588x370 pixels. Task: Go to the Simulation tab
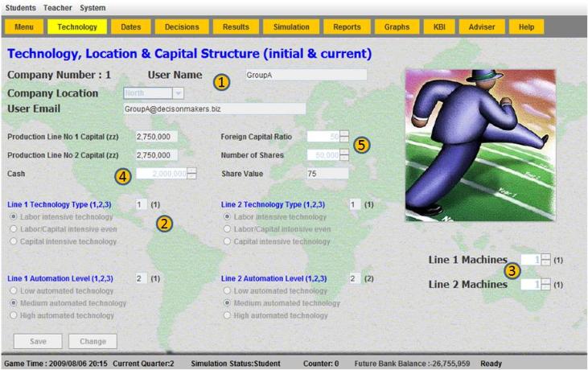(x=291, y=27)
